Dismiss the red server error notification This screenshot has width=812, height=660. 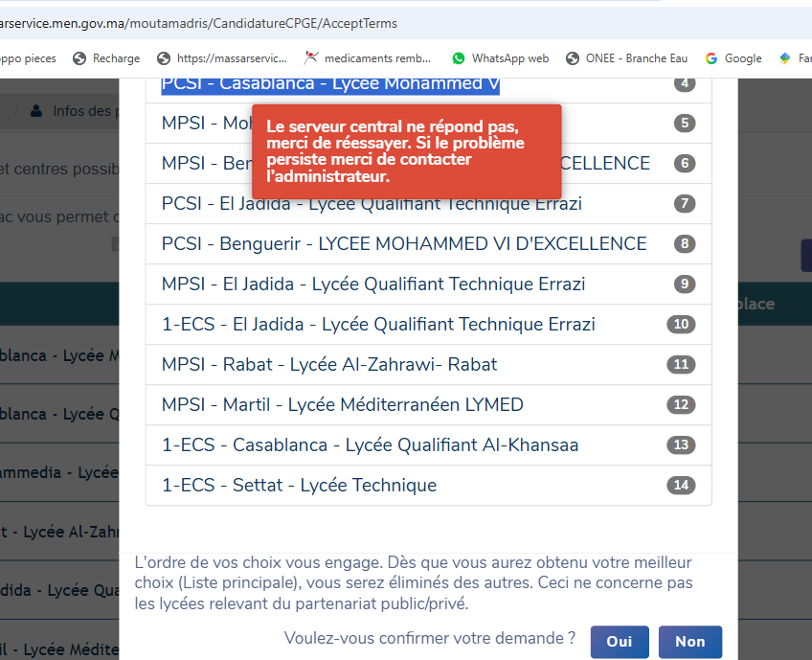tap(406, 151)
